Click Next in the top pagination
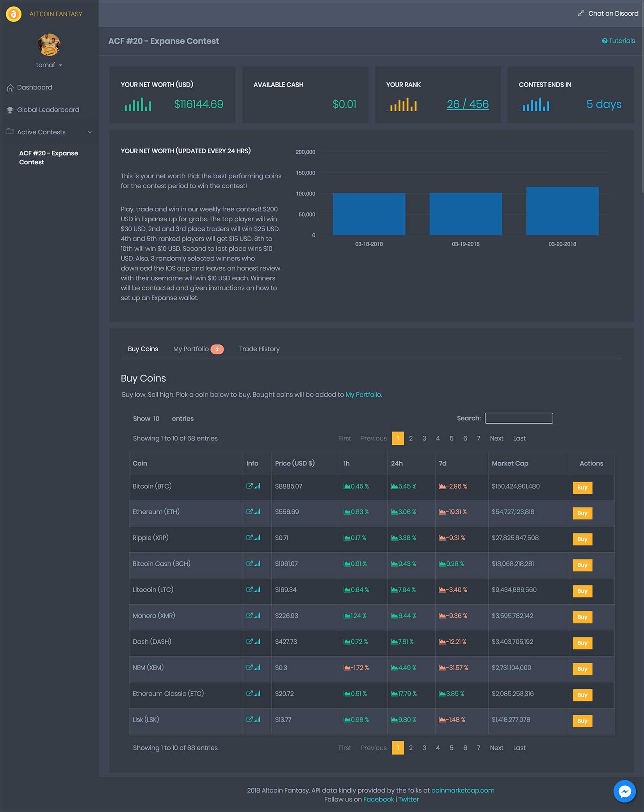 [496, 438]
